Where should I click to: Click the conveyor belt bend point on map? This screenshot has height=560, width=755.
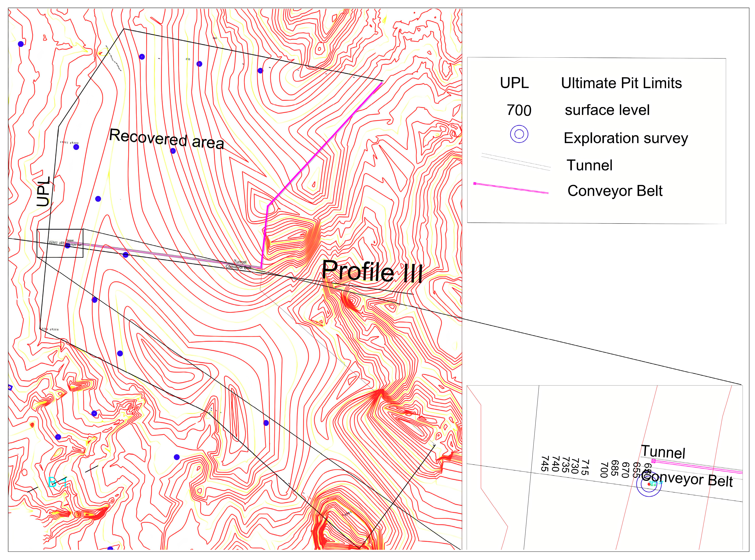[268, 205]
